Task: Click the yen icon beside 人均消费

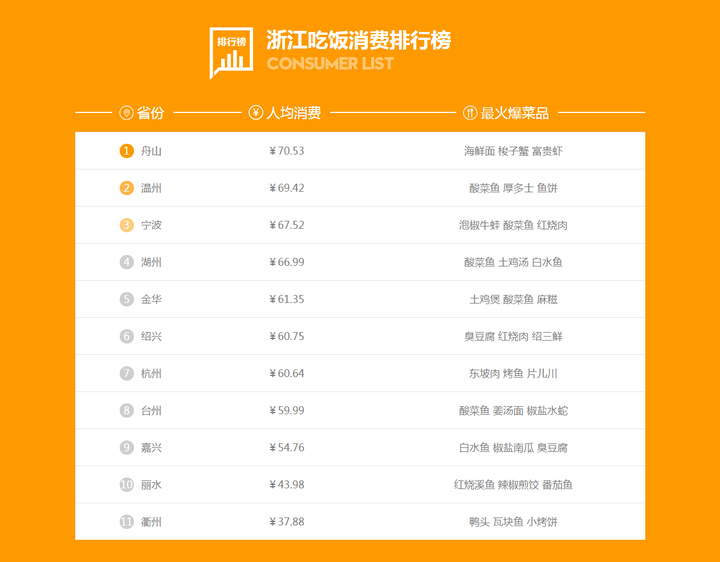Action: (x=256, y=113)
